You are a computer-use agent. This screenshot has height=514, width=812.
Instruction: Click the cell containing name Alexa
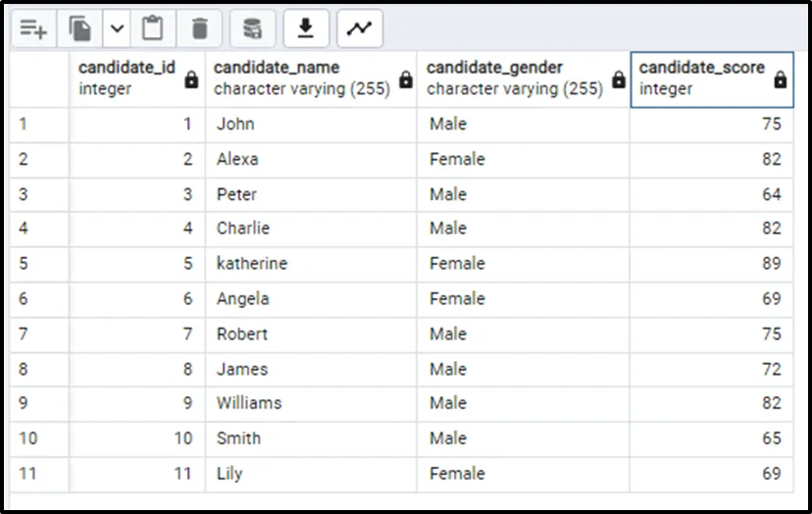pos(310,159)
